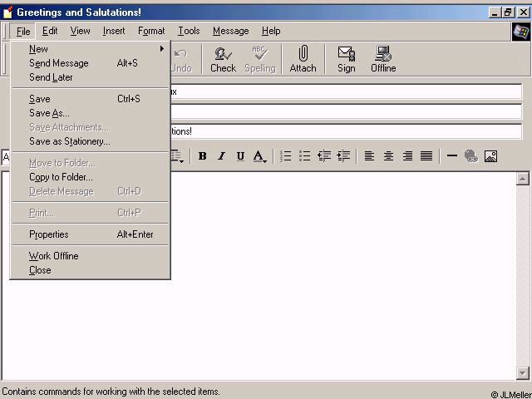
Task: Choose Copy to Folder...
Action: [x=91, y=177]
